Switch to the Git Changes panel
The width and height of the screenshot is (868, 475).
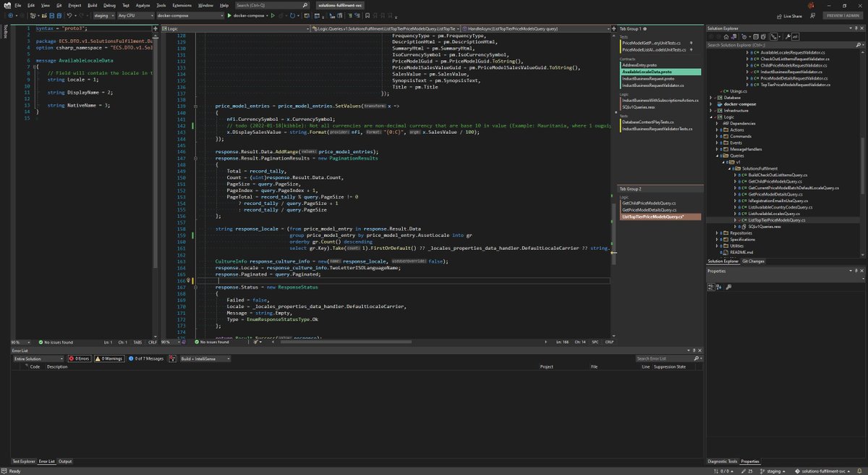[x=754, y=261]
